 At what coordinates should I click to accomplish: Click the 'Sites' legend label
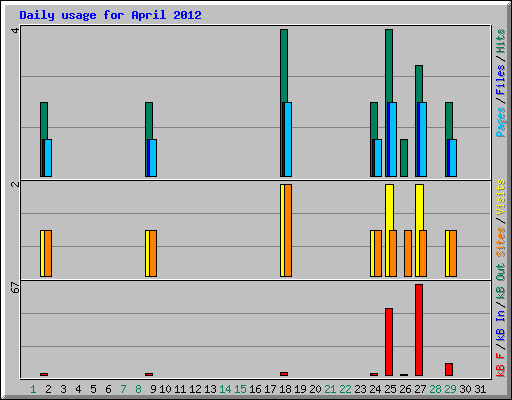(501, 242)
